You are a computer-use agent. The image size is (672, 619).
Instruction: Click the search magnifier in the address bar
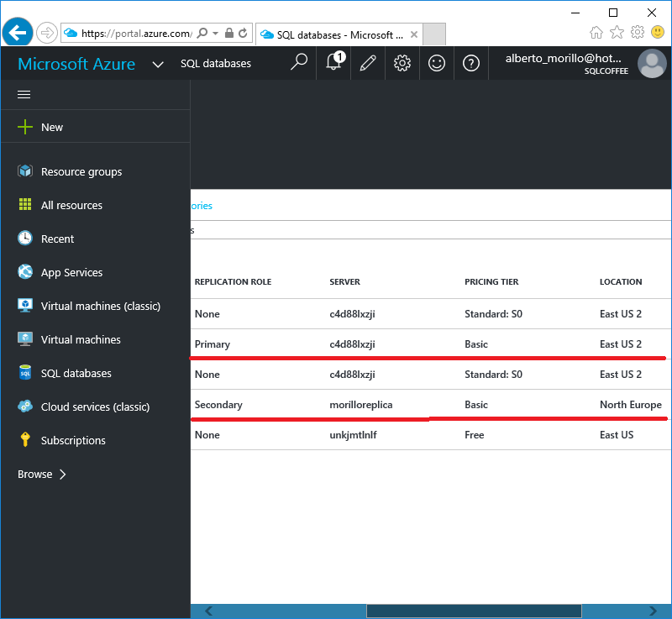coord(202,33)
